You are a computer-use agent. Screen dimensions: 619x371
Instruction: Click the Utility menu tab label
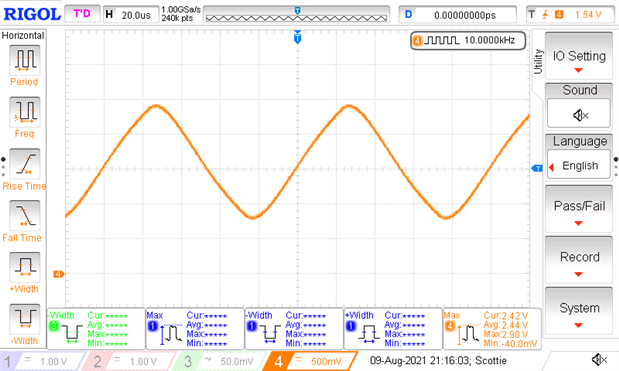538,62
